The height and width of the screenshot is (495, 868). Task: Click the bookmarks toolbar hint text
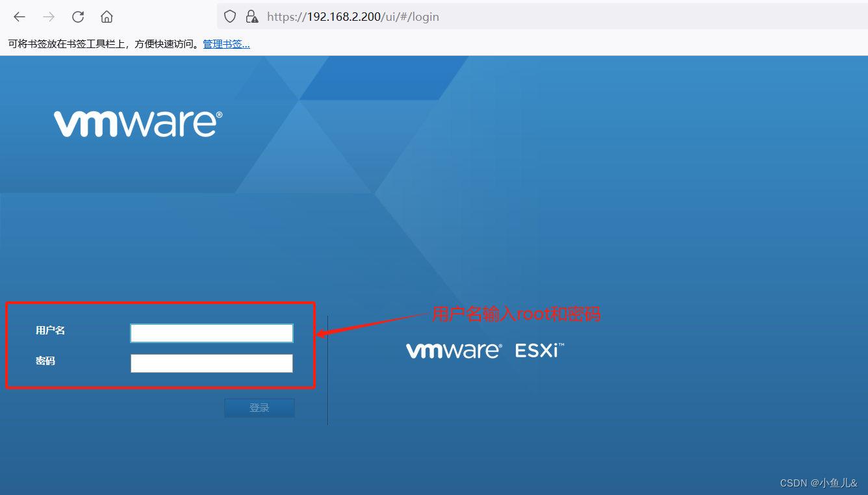click(104, 44)
